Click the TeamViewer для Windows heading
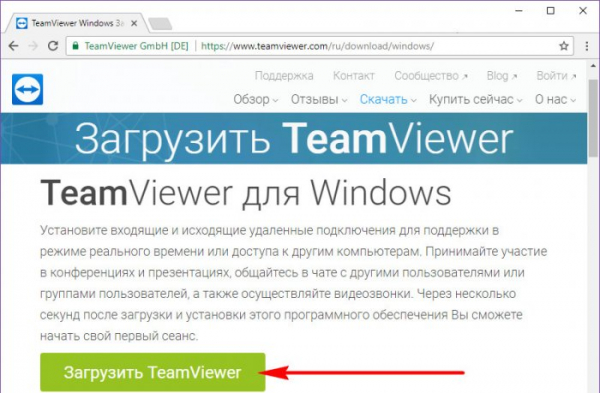The width and height of the screenshot is (600, 393). coord(245,193)
